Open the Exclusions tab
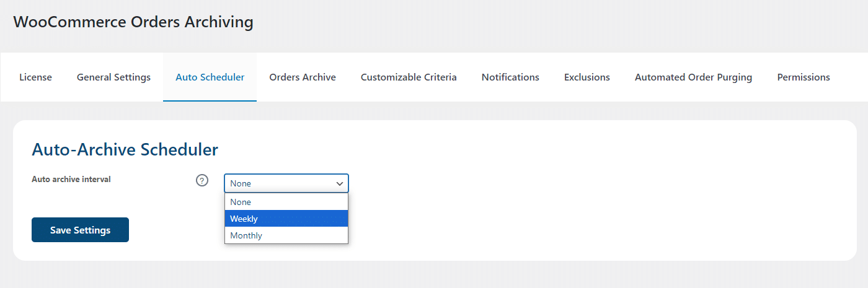The height and width of the screenshot is (288, 868). (587, 77)
